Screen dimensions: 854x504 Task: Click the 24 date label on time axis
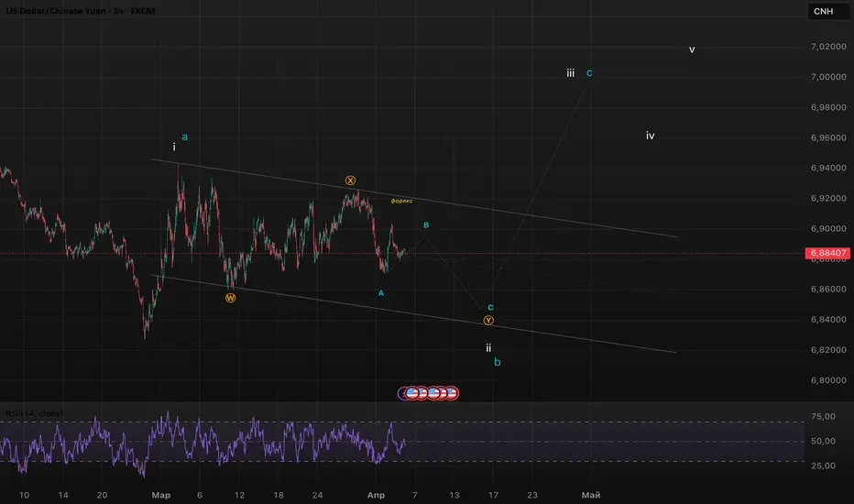[318, 495]
